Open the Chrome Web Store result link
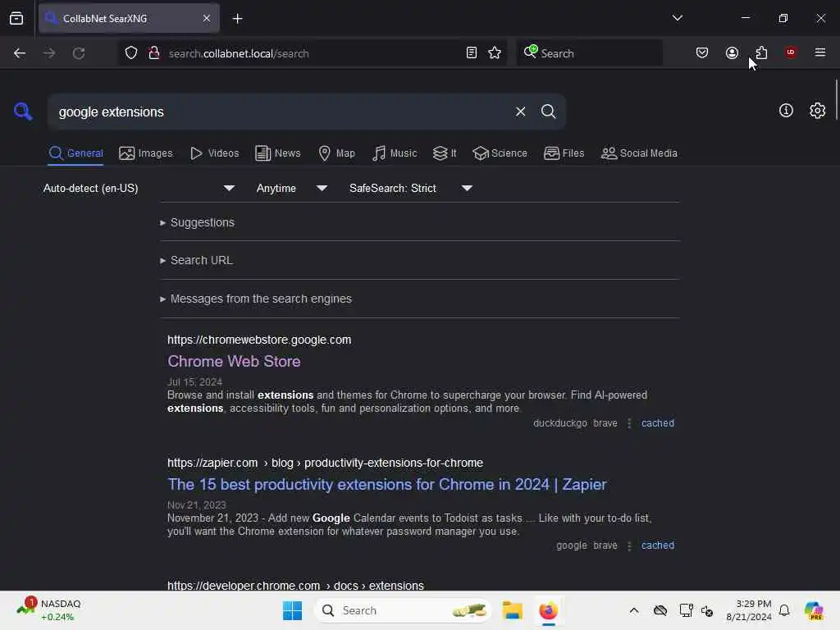 click(x=234, y=361)
